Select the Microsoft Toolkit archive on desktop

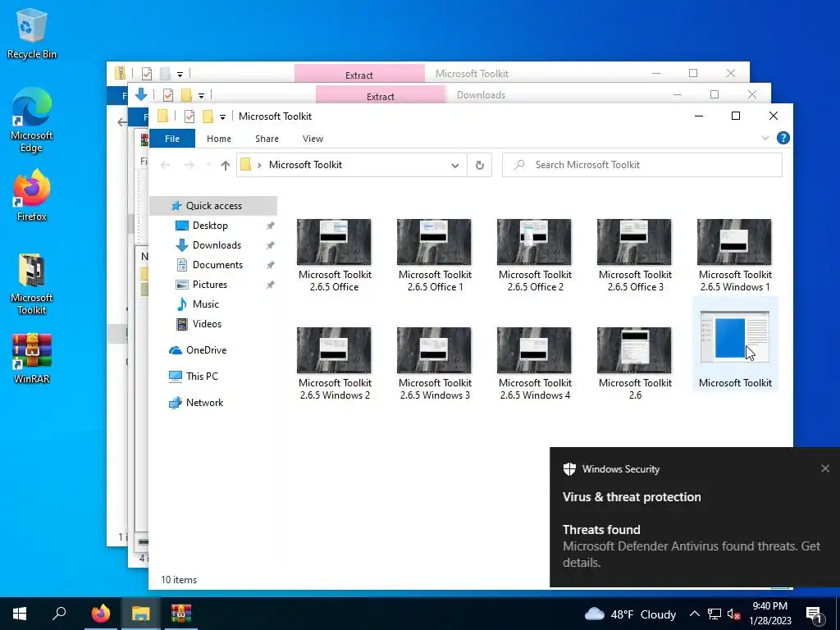point(32,284)
